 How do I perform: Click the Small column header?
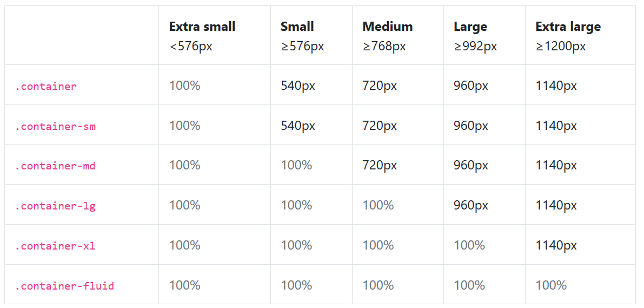click(x=297, y=27)
